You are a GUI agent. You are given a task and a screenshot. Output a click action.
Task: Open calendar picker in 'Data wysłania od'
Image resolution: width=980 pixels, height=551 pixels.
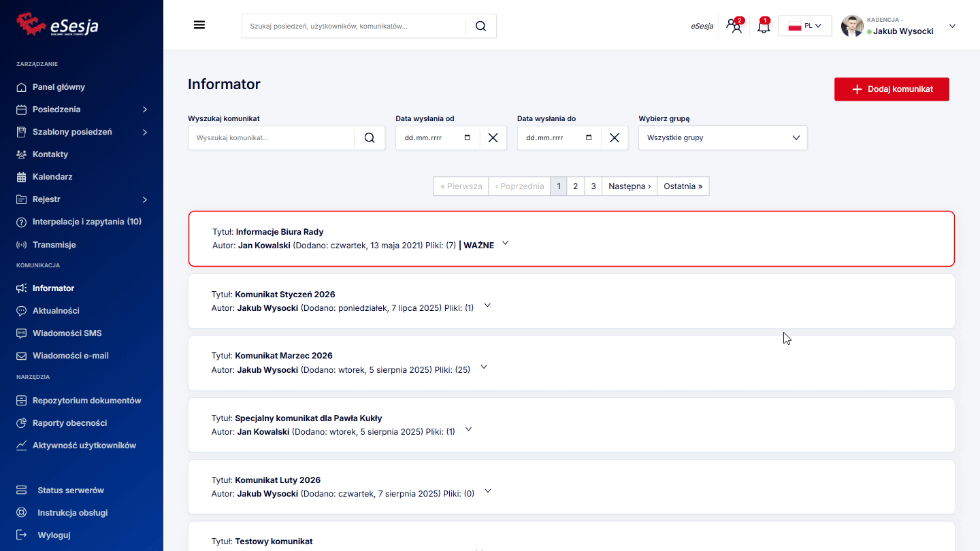point(467,137)
